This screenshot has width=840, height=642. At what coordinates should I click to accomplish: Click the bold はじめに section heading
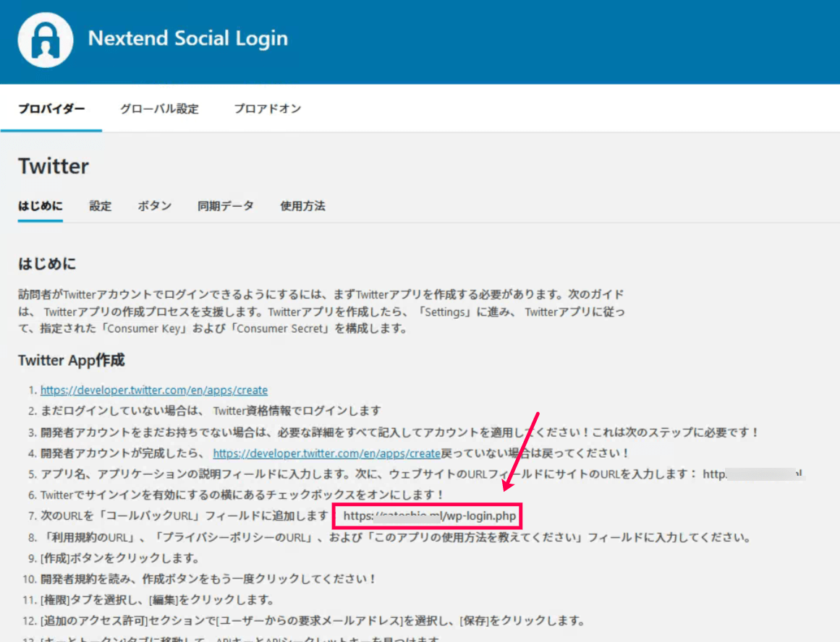(x=47, y=264)
